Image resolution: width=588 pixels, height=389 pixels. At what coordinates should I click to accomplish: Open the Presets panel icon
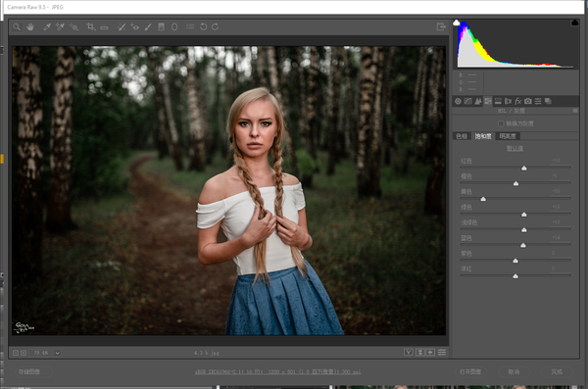(x=538, y=101)
